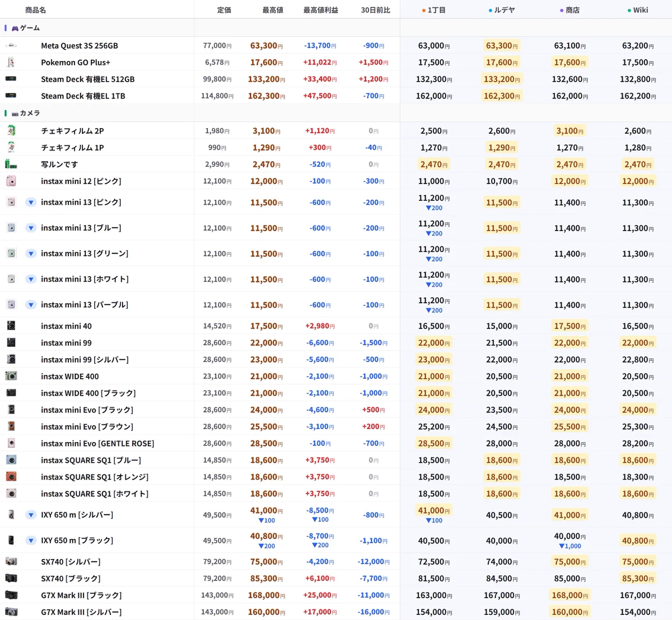Click the SX740 [シルバー] camera icon
Screen dimensions: 672x620
(11, 561)
